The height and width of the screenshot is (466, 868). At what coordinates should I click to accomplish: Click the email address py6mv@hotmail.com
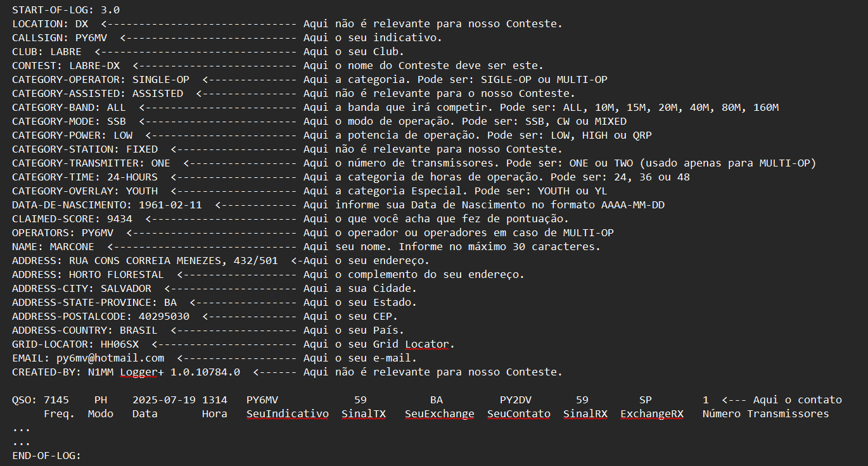[110, 358]
